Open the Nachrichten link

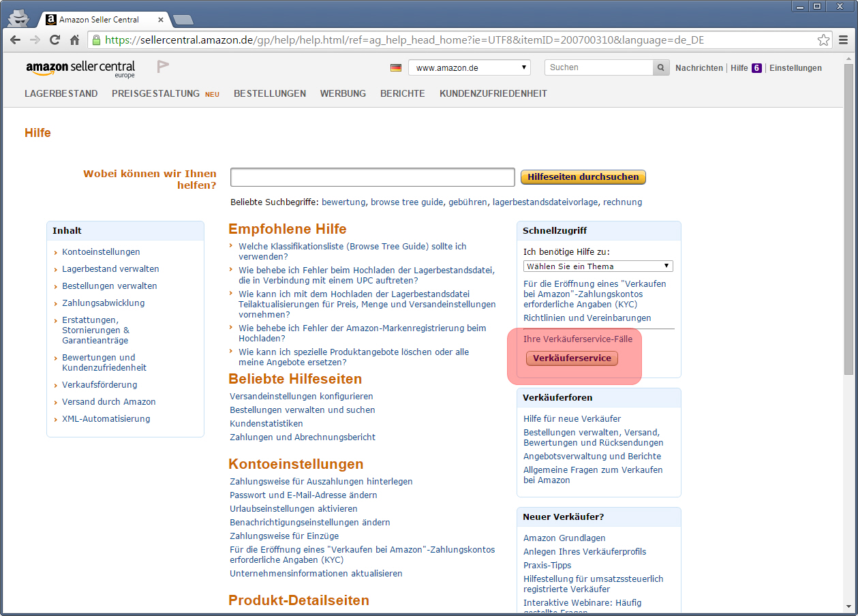[699, 68]
